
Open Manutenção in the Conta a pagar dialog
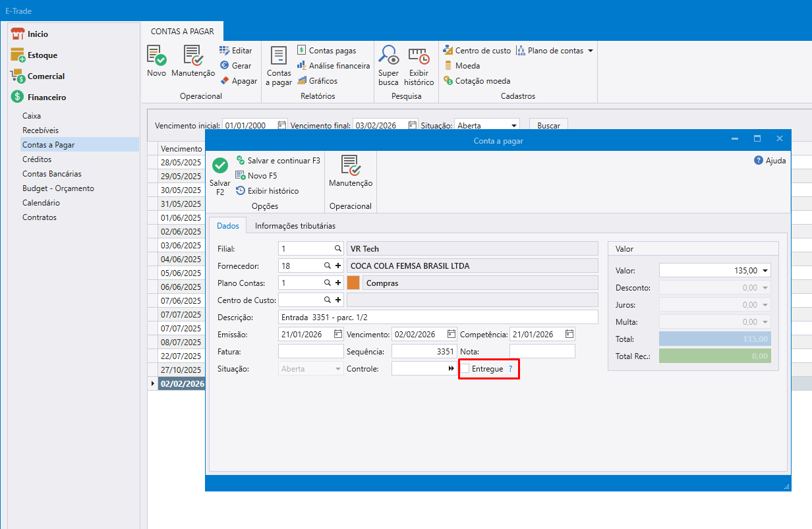point(351,172)
